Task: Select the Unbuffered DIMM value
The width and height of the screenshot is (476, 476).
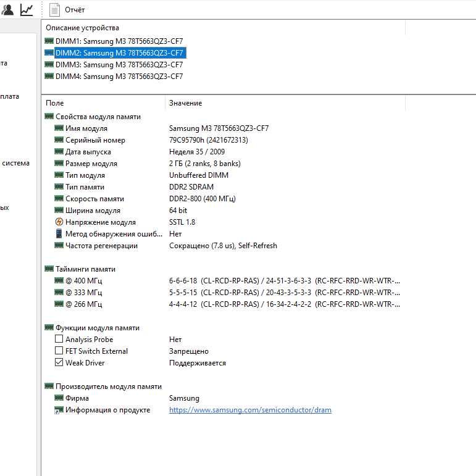Action: coord(199,175)
